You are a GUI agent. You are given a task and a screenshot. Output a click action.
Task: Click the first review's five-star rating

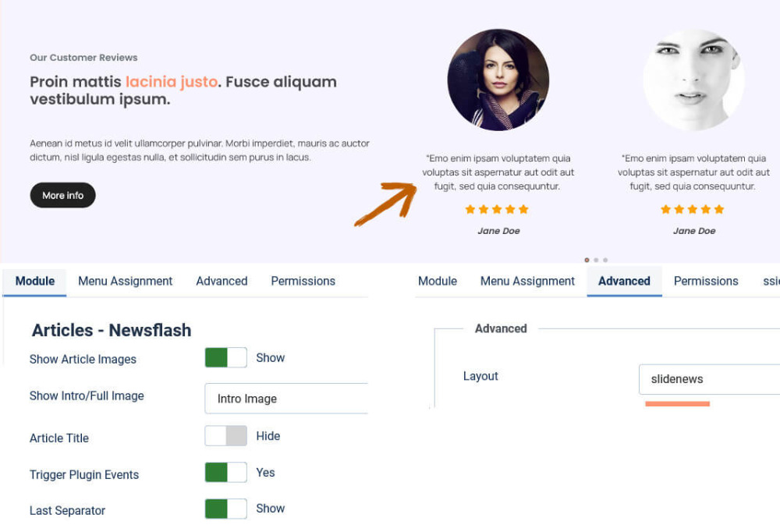(497, 209)
